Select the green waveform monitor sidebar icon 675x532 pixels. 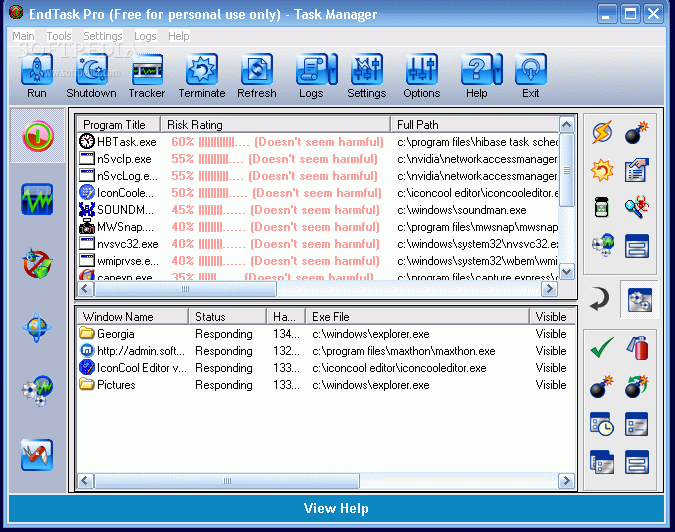[x=37, y=199]
